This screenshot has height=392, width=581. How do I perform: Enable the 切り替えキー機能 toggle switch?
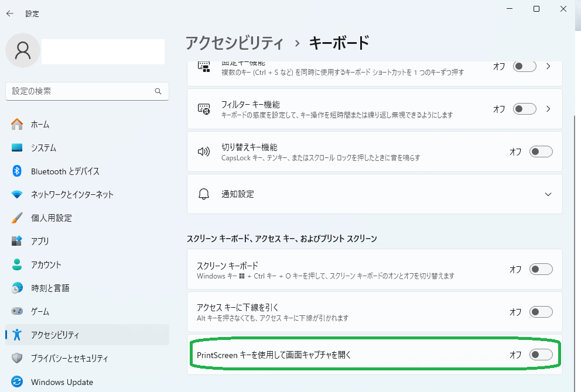(541, 152)
